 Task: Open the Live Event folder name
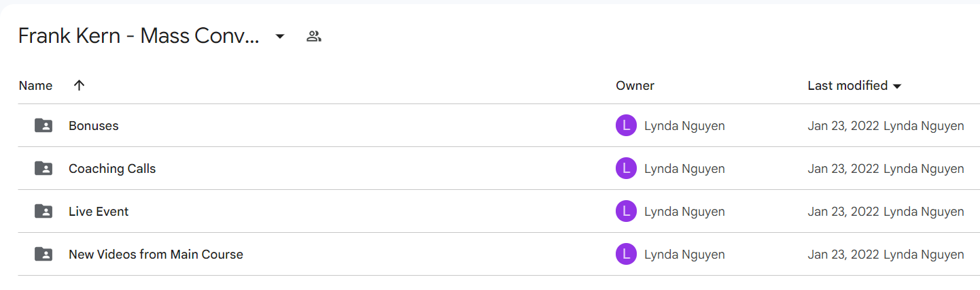(x=99, y=211)
